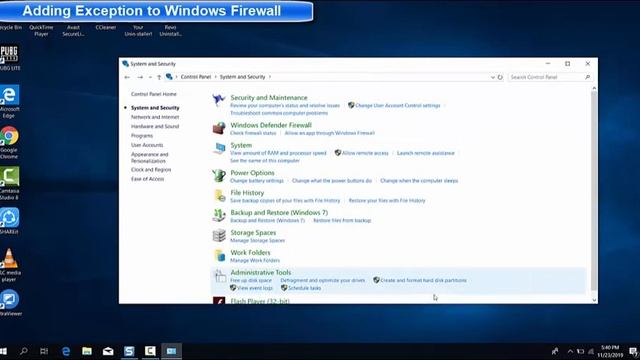The width and height of the screenshot is (640, 360).
Task: Expand the address bar history dropdown
Action: pos(493,77)
